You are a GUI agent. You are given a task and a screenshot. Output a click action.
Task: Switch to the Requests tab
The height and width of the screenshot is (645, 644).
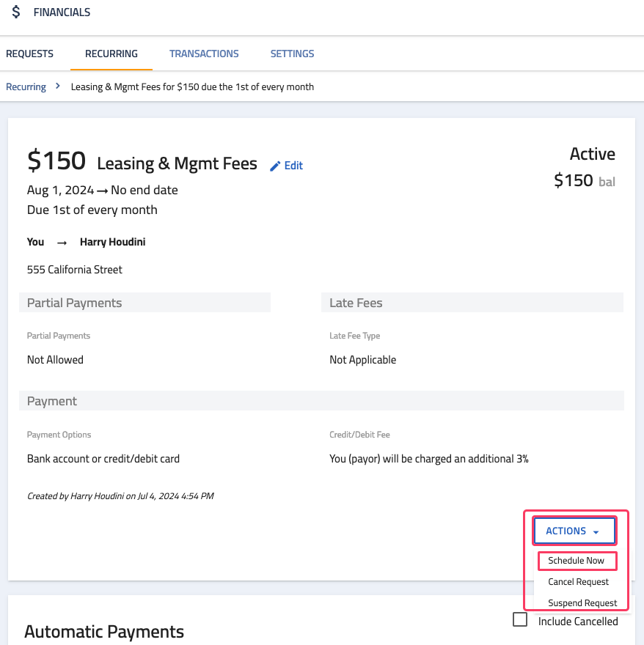pyautogui.click(x=29, y=54)
